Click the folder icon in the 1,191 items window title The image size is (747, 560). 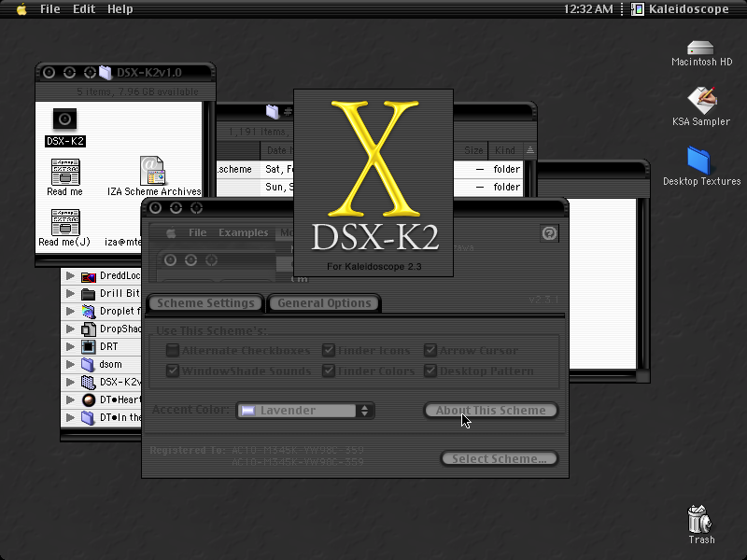[x=272, y=112]
